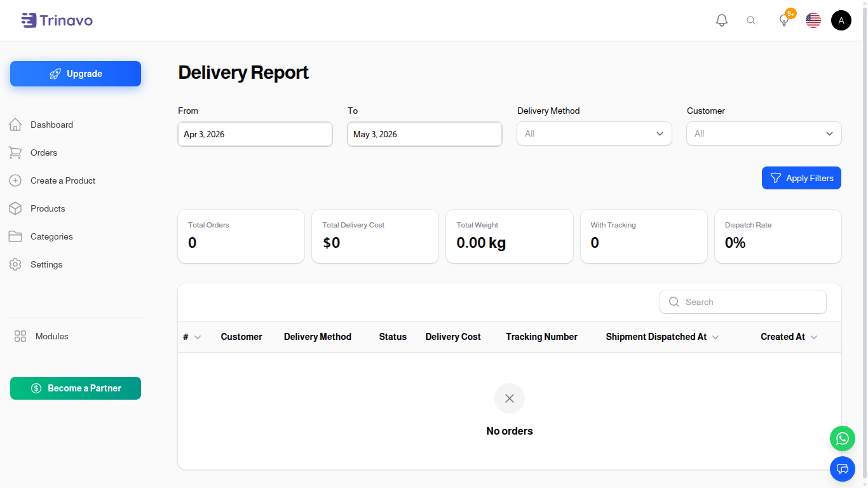
Task: Open Create a Product
Action: pyautogui.click(x=63, y=180)
